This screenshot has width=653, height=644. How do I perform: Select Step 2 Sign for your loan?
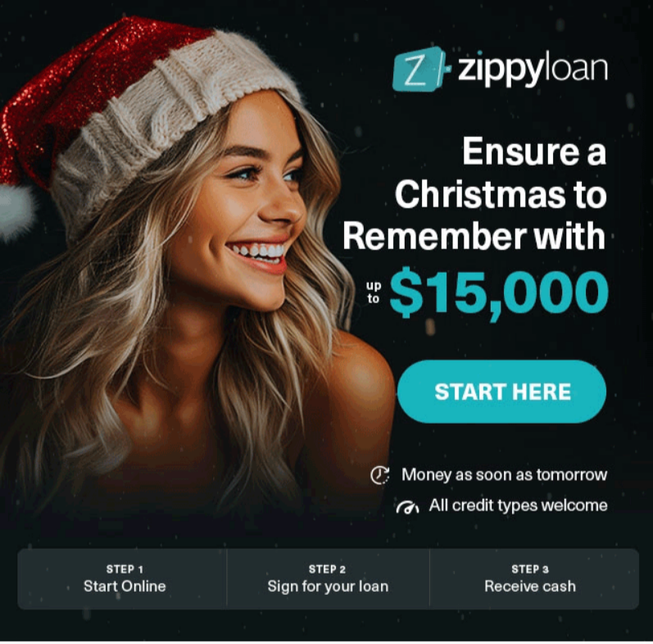[x=328, y=579]
